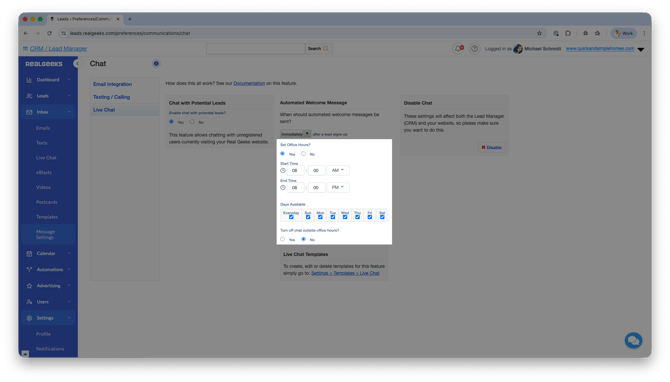Viewport: 670px width, 382px height.
Task: Click the Start Time hour field
Action: coord(295,170)
